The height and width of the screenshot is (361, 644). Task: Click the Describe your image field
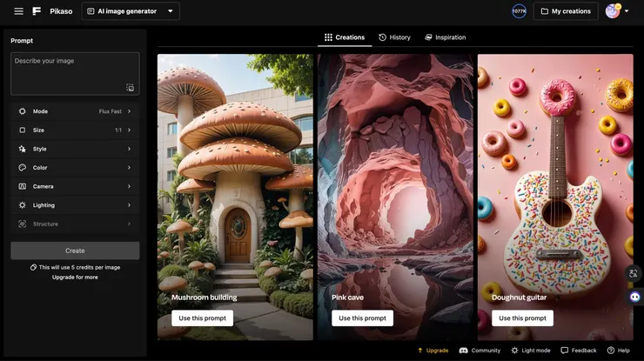pos(75,74)
